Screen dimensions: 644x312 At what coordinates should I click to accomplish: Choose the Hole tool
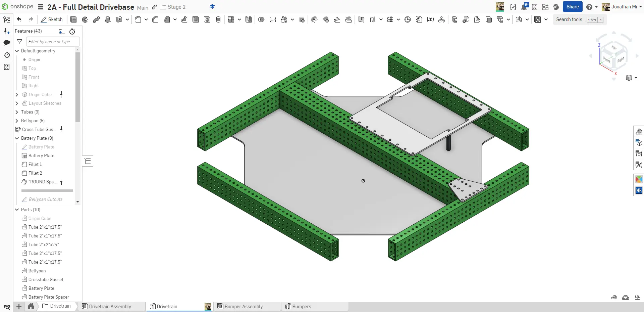[207, 19]
